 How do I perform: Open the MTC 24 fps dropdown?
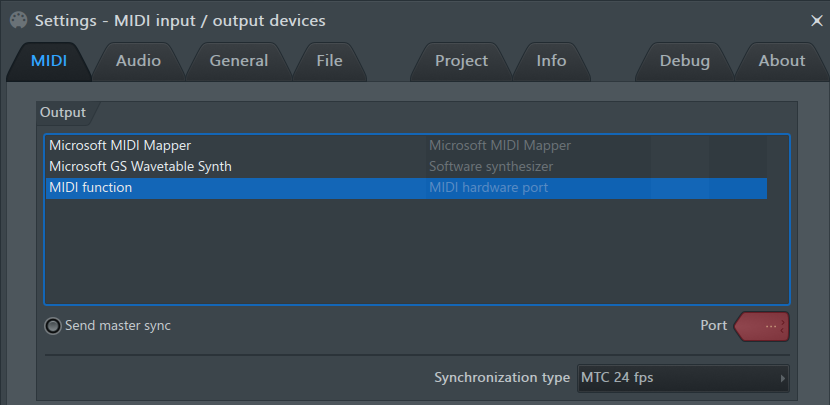tap(683, 378)
